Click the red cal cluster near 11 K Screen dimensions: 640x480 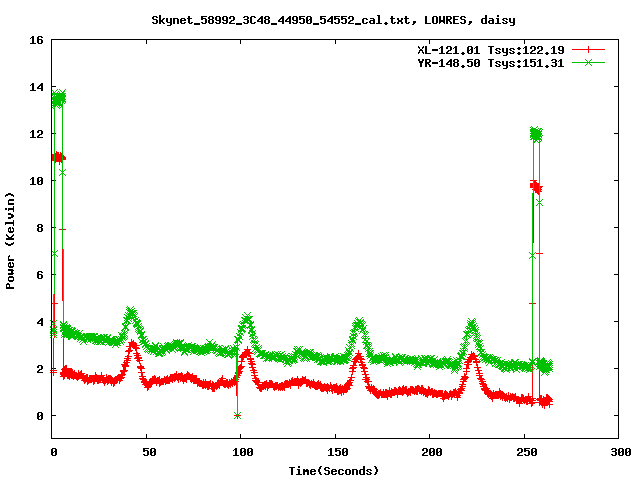coord(58,158)
